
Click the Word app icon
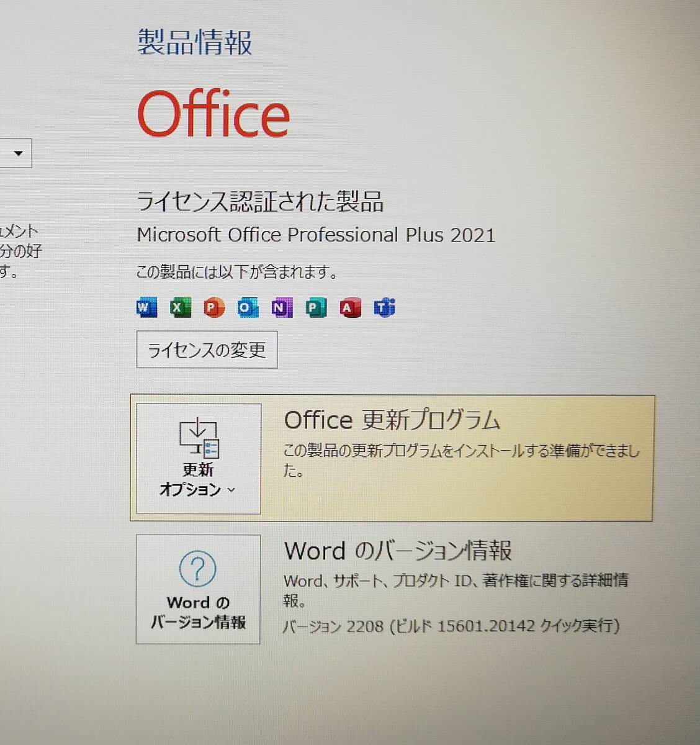pyautogui.click(x=146, y=307)
